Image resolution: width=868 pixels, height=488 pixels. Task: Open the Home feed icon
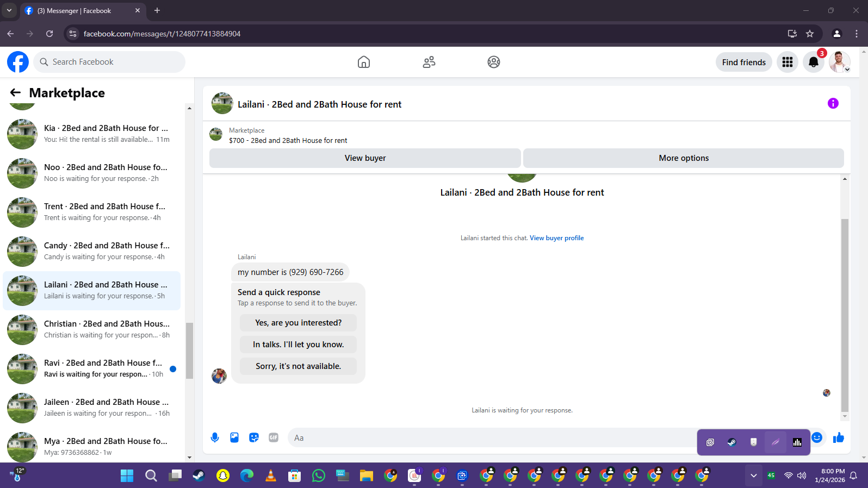364,62
